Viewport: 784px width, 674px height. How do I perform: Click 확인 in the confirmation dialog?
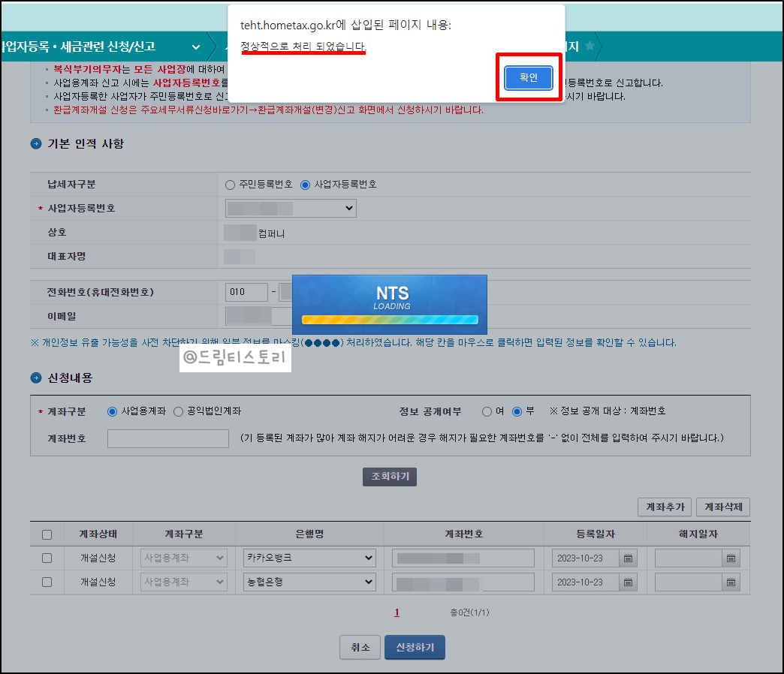(528, 77)
